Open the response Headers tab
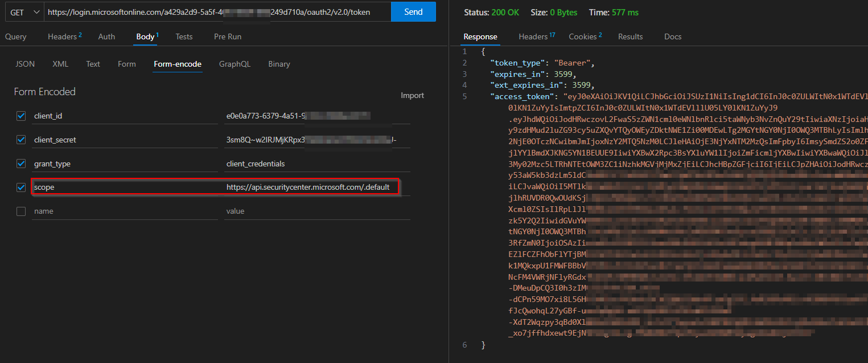 click(x=537, y=36)
